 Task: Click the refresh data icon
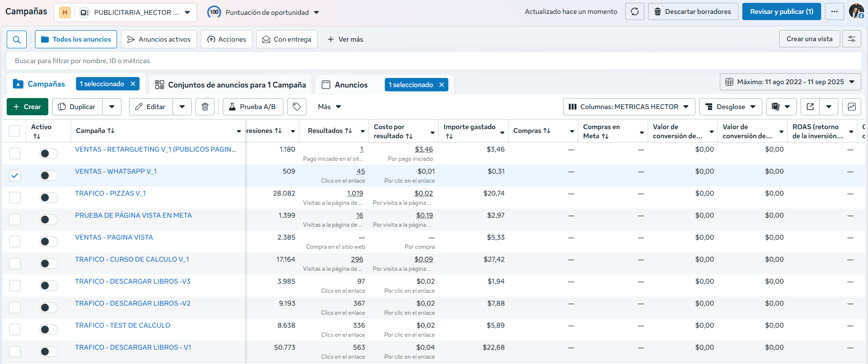point(634,11)
